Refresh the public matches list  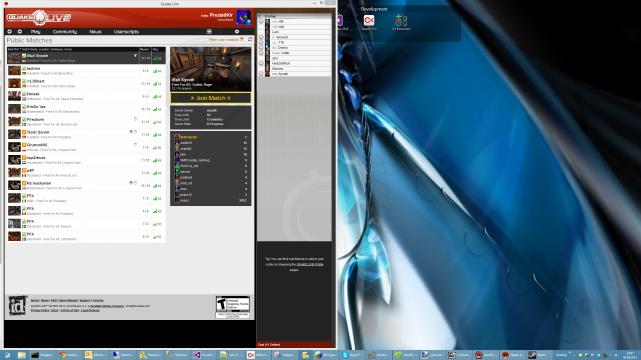click(x=250, y=40)
